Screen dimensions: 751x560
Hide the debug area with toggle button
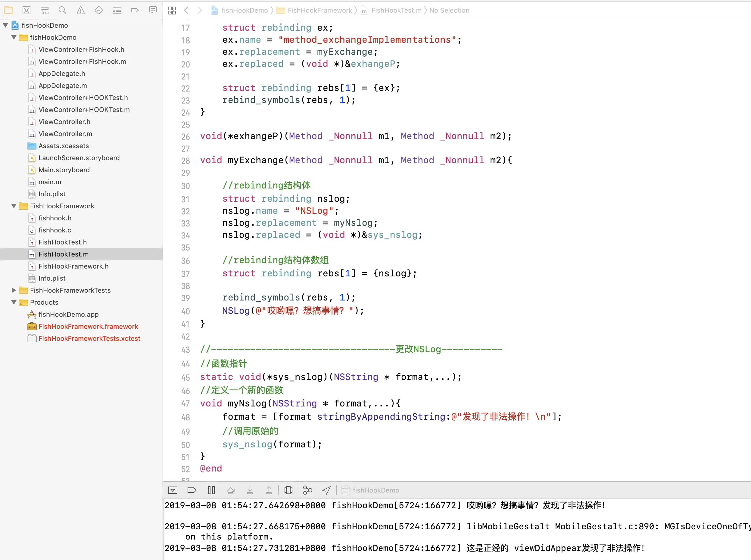pos(173,490)
